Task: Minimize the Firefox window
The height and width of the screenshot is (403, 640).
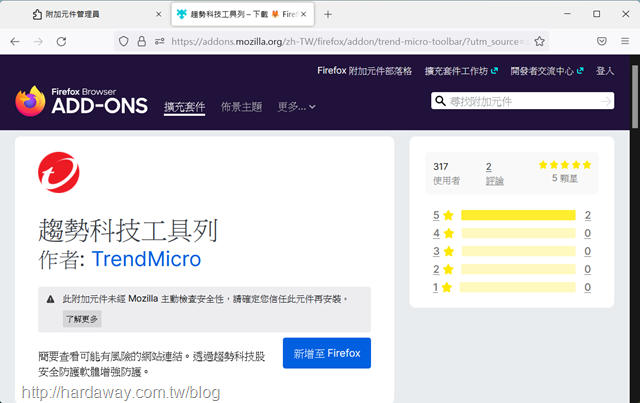Action: (567, 14)
